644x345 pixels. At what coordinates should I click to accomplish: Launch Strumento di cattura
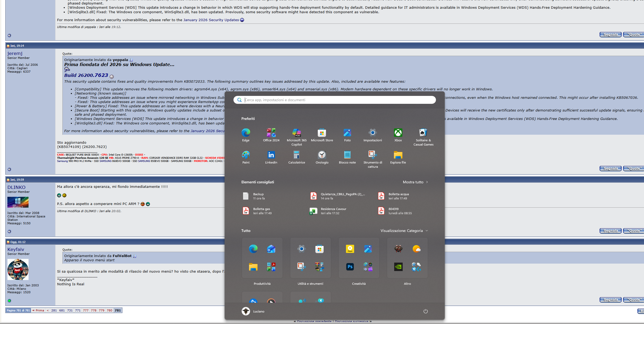pyautogui.click(x=372, y=155)
